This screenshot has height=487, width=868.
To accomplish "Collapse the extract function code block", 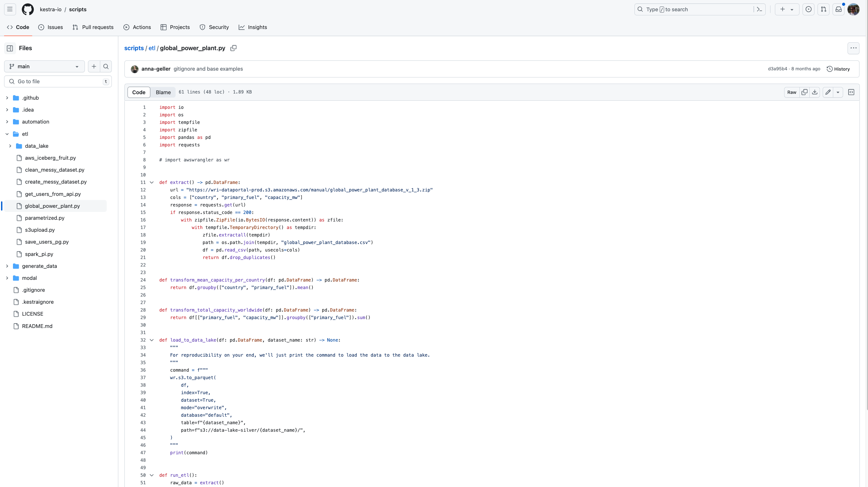I will pos(152,182).
